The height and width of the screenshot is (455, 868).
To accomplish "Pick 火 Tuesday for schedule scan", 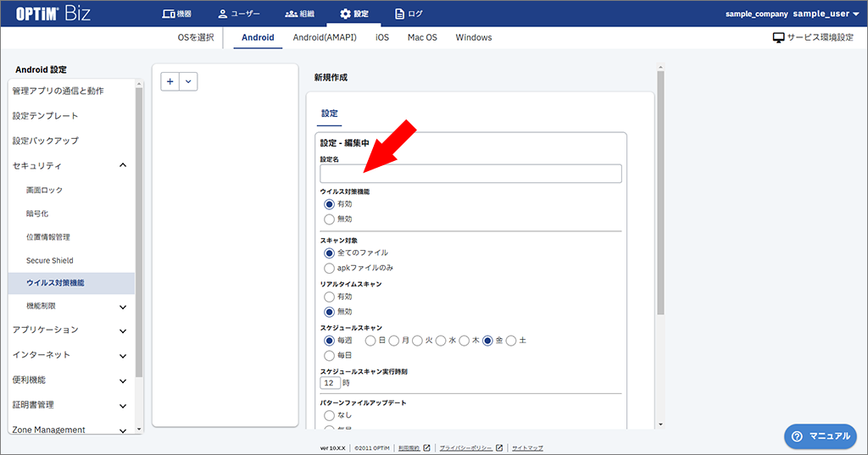I will click(x=417, y=341).
